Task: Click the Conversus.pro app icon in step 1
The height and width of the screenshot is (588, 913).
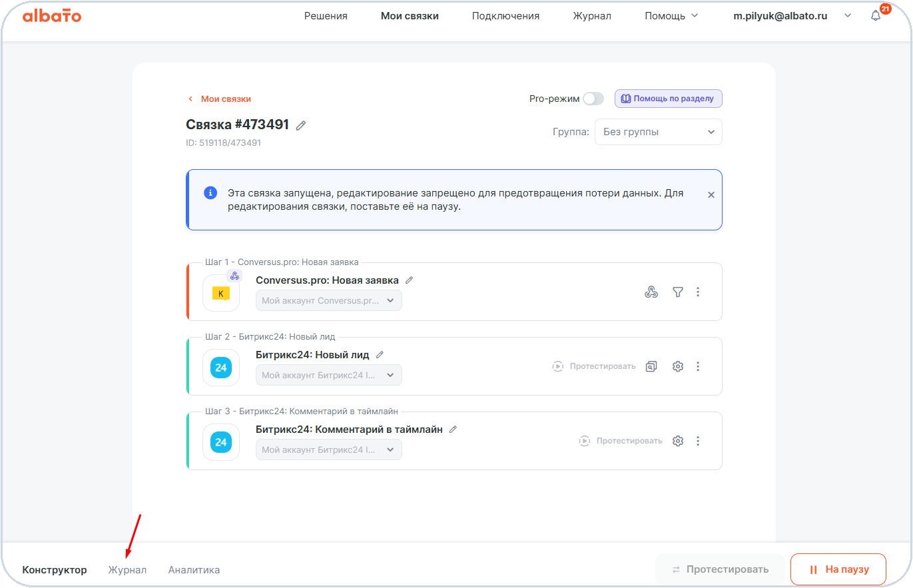Action: click(221, 293)
